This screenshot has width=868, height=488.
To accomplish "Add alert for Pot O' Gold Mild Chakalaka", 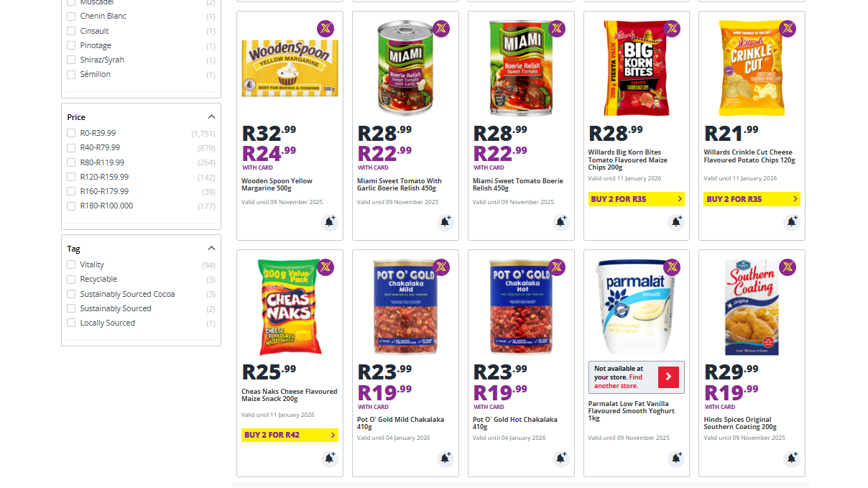I will point(445,458).
